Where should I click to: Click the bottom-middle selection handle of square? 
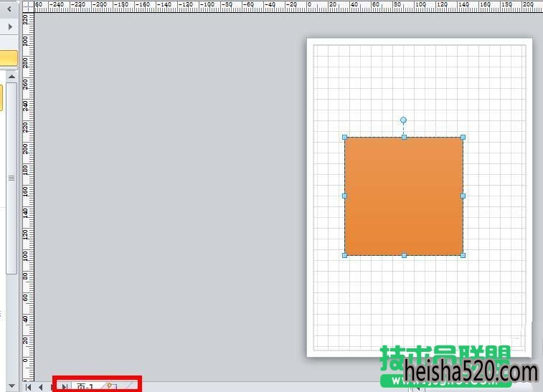click(404, 255)
